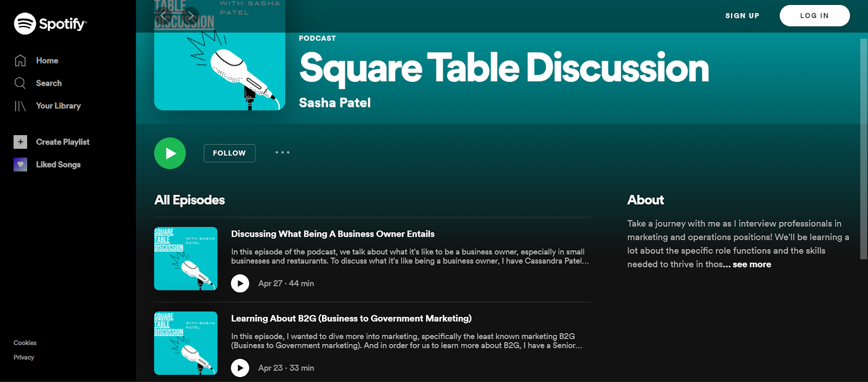Click the Business Owner episode thumbnail
Image resolution: width=868 pixels, height=382 pixels.
pyautogui.click(x=186, y=258)
